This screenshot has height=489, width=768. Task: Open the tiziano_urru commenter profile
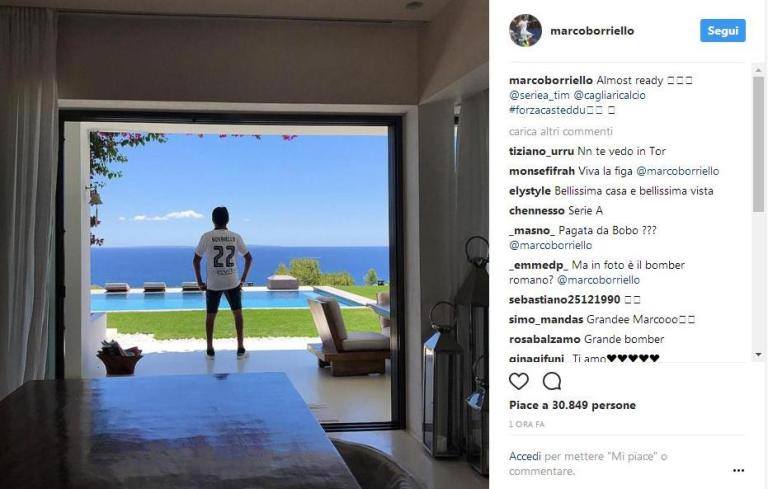pos(541,151)
